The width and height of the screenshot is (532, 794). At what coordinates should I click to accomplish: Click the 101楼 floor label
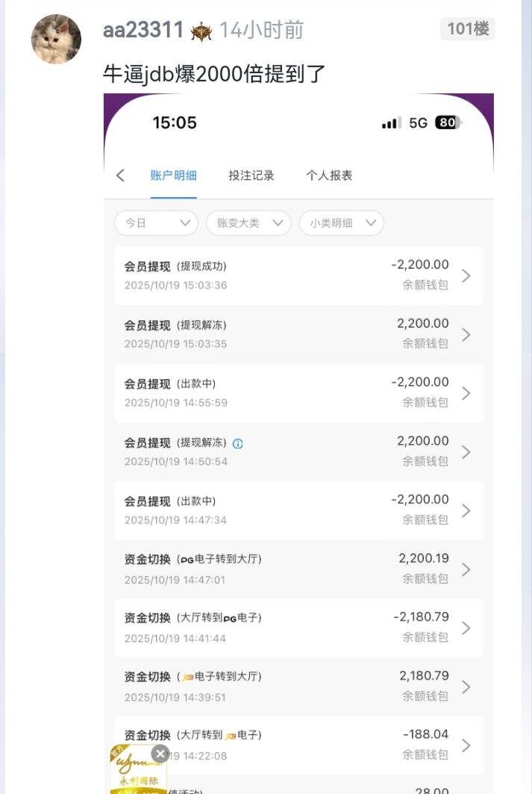pos(468,29)
